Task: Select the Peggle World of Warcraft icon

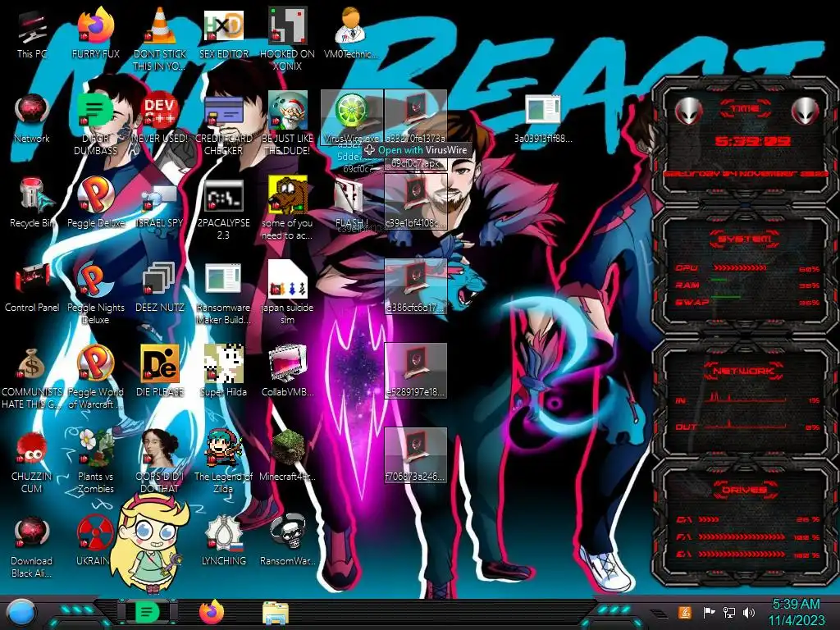Action: [x=95, y=378]
